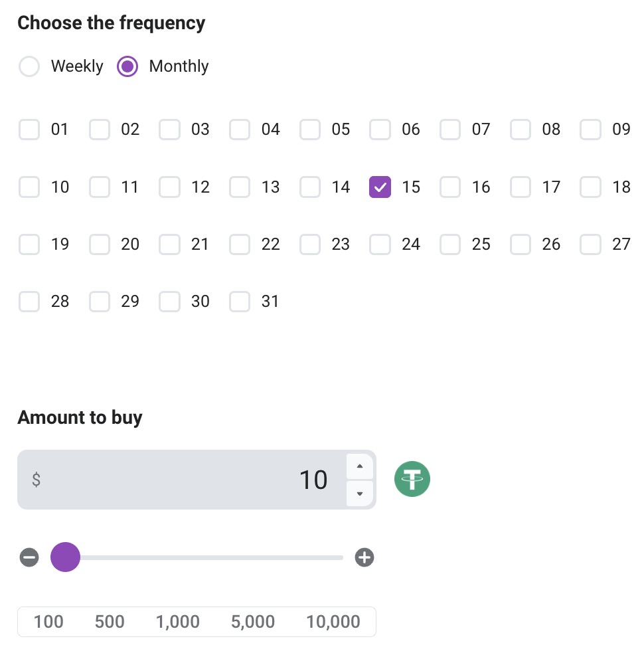Image resolution: width=644 pixels, height=659 pixels.
Task: Decrease amount with down stepper arrow
Action: pos(360,494)
